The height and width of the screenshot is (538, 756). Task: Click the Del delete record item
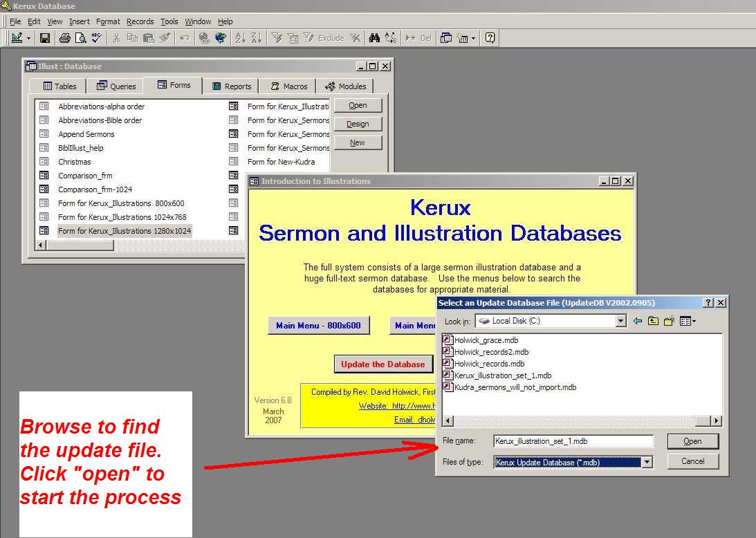pos(426,38)
